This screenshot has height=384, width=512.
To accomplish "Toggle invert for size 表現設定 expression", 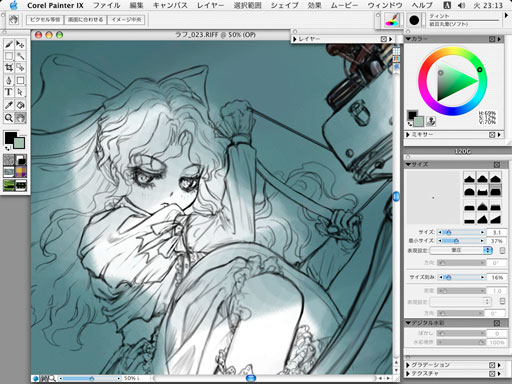I will (503, 250).
